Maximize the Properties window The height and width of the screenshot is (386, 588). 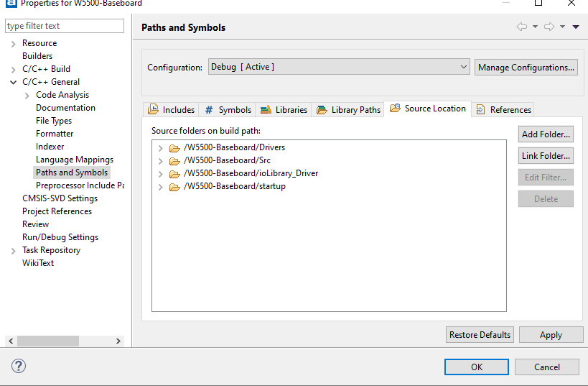pos(538,3)
